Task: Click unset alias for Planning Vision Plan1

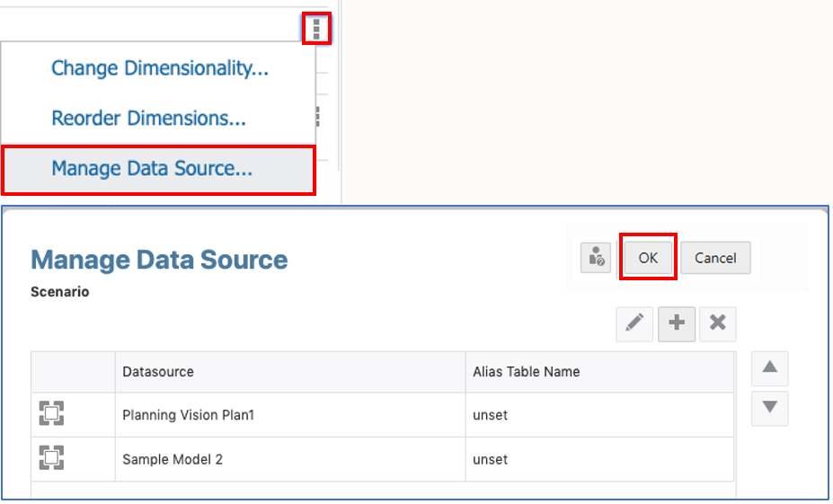Action: 491,415
